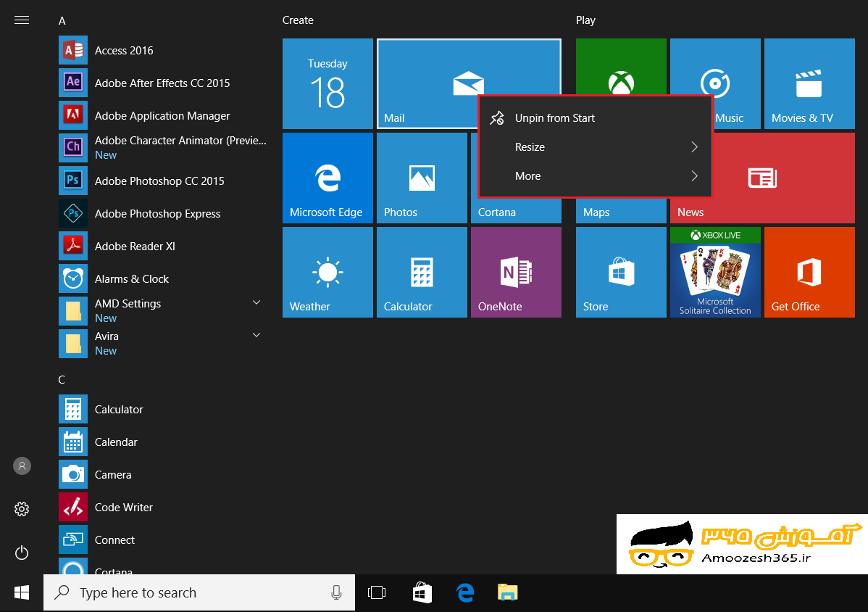Click the Power button
This screenshot has width=868, height=612.
click(22, 553)
